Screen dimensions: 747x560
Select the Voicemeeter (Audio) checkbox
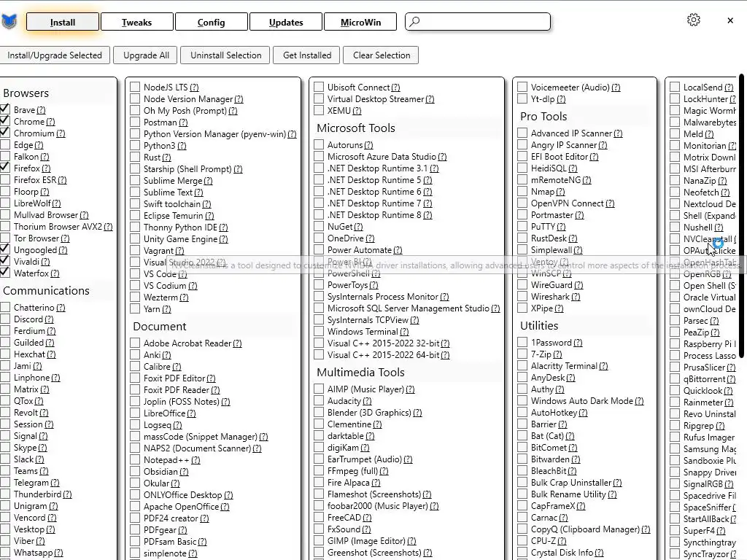click(x=522, y=87)
